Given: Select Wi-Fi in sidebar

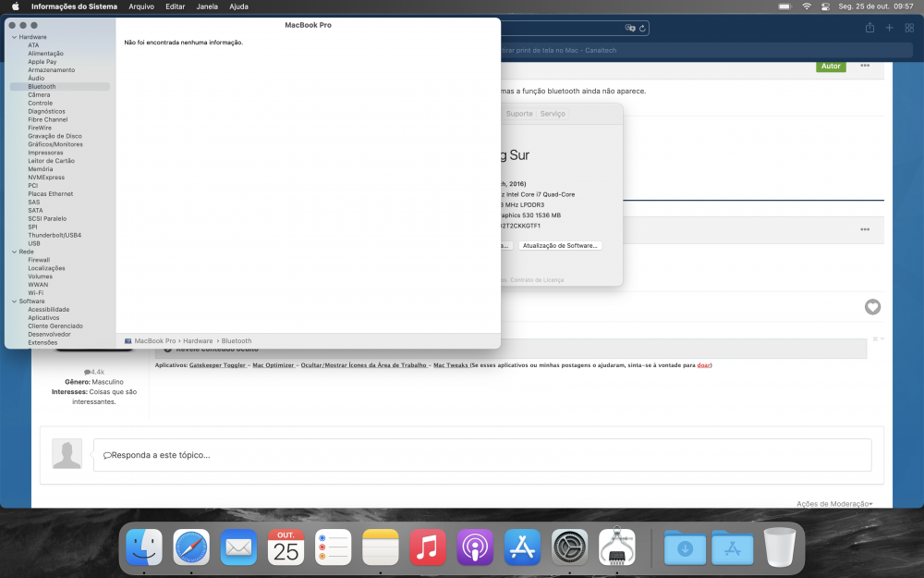Looking at the screenshot, I should click(x=35, y=292).
